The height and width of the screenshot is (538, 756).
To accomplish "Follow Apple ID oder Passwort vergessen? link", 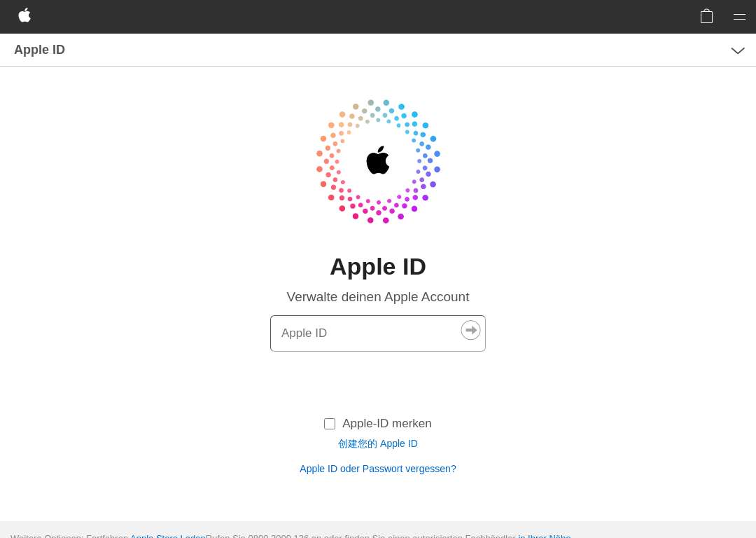I will pyautogui.click(x=377, y=469).
